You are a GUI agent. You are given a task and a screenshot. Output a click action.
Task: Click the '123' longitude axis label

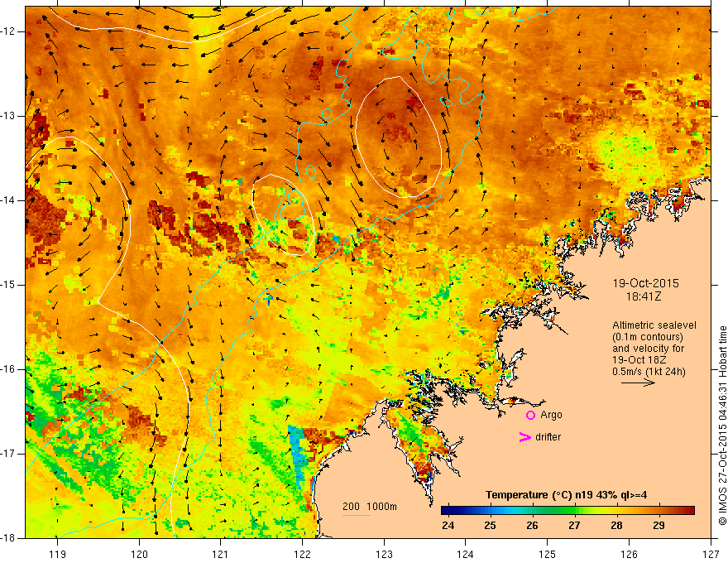point(384,554)
